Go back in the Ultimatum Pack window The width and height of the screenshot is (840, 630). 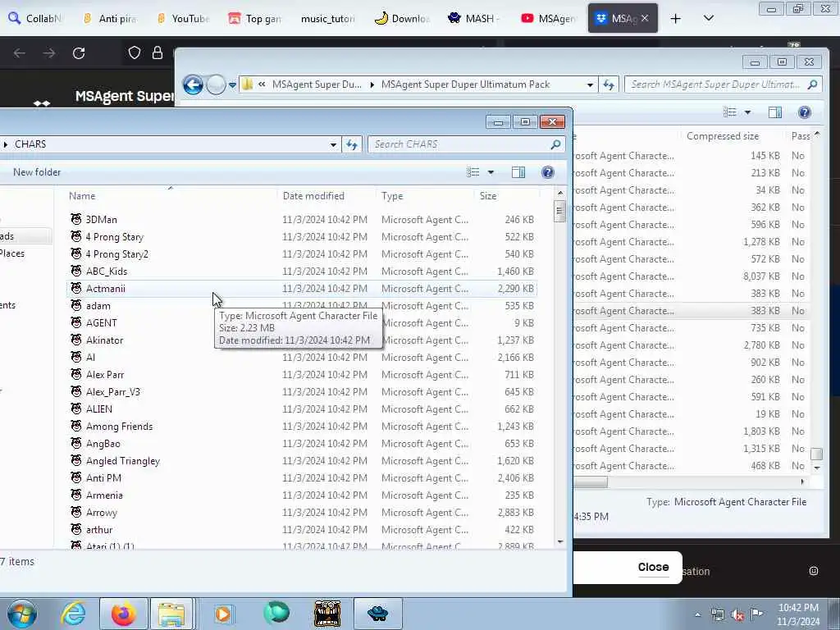(x=193, y=84)
